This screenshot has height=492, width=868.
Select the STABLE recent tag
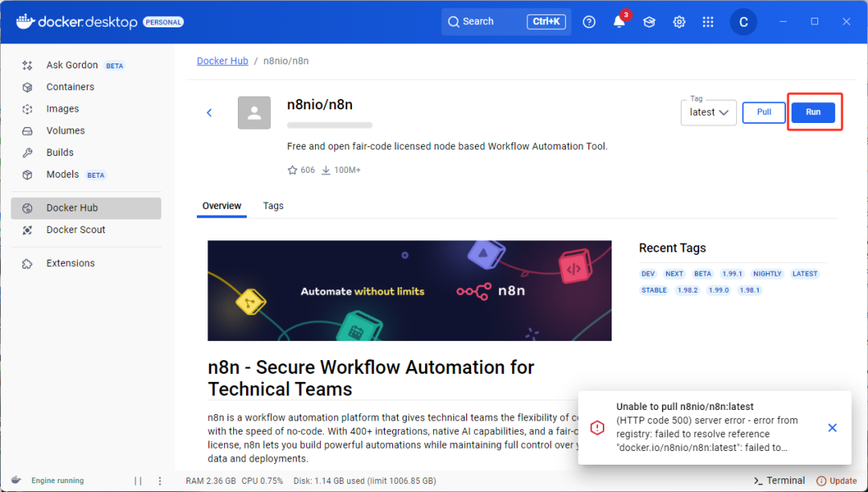653,290
